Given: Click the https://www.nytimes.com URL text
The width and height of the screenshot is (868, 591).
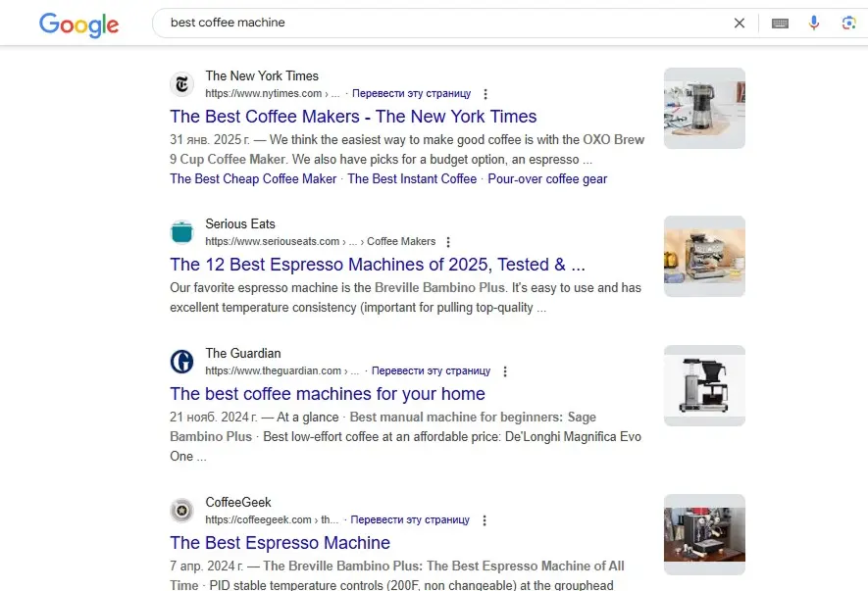Looking at the screenshot, I should click(x=264, y=93).
